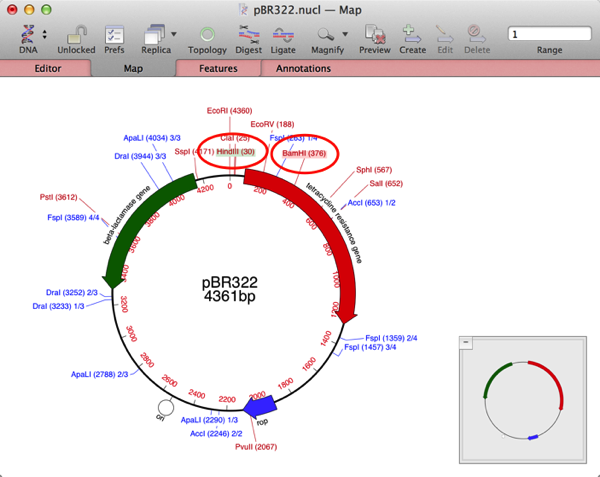
Task: Click the Preview toolbar icon
Action: pyautogui.click(x=375, y=34)
